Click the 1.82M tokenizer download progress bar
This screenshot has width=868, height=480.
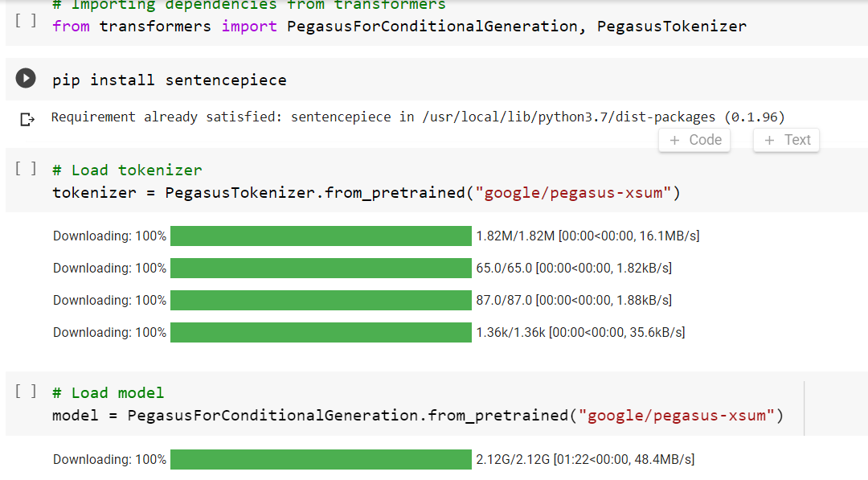321,236
